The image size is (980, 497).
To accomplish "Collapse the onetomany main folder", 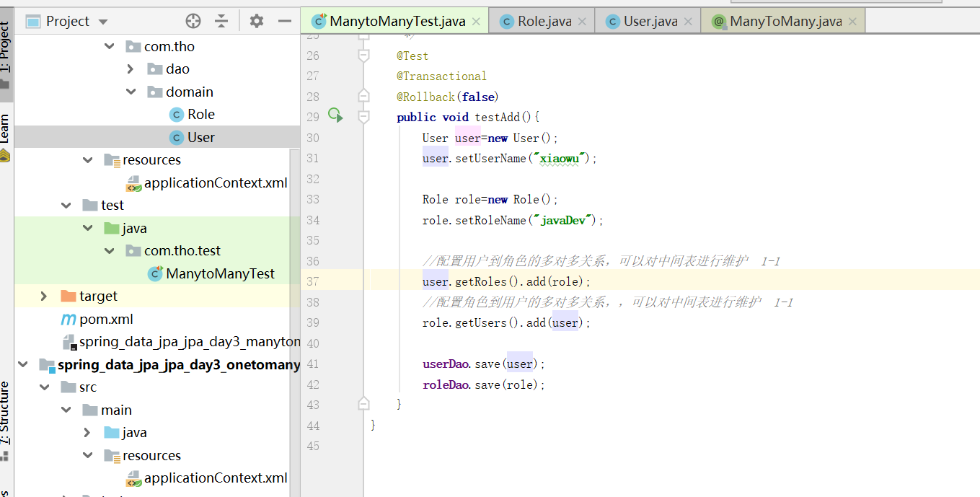I will (66, 410).
